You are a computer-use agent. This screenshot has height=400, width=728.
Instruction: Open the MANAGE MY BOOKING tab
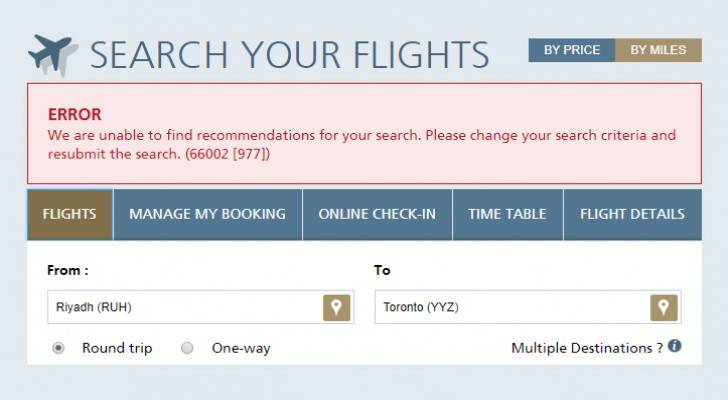(208, 214)
